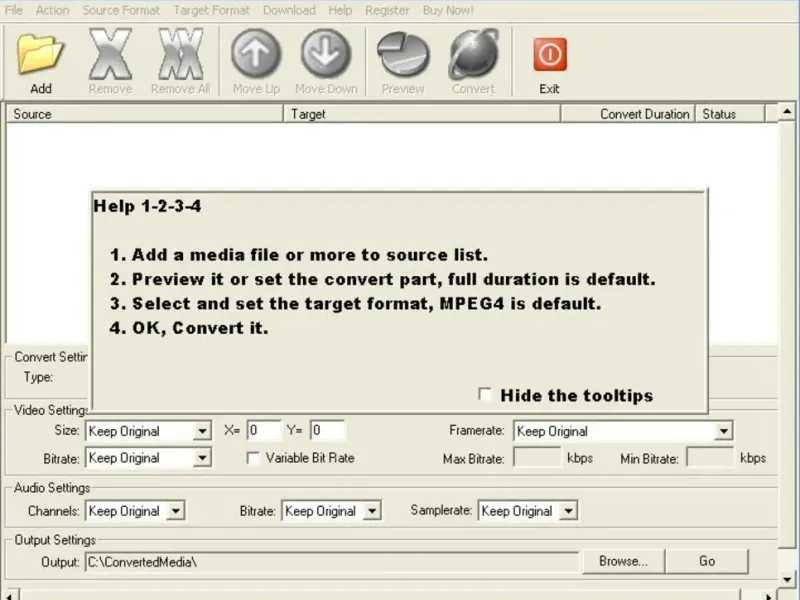Click the Help 1-2-3-4 heading
Image resolution: width=800 pixels, height=600 pixels.
pos(147,206)
